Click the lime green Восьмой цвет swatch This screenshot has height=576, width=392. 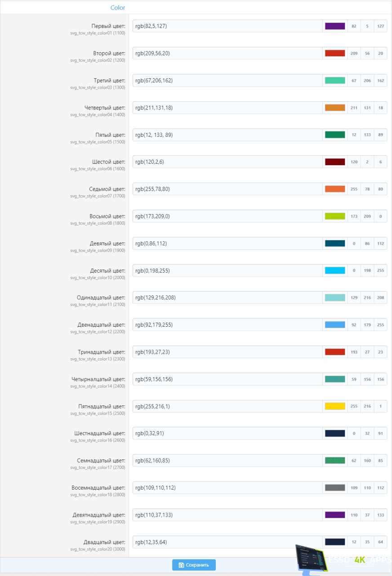pyautogui.click(x=335, y=216)
